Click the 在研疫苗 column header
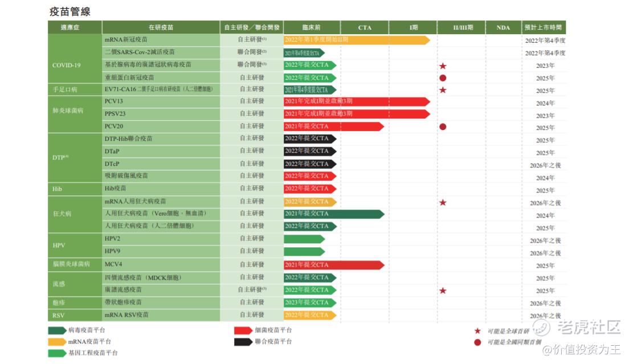Viewport: 633px width, 364px height. click(x=161, y=27)
